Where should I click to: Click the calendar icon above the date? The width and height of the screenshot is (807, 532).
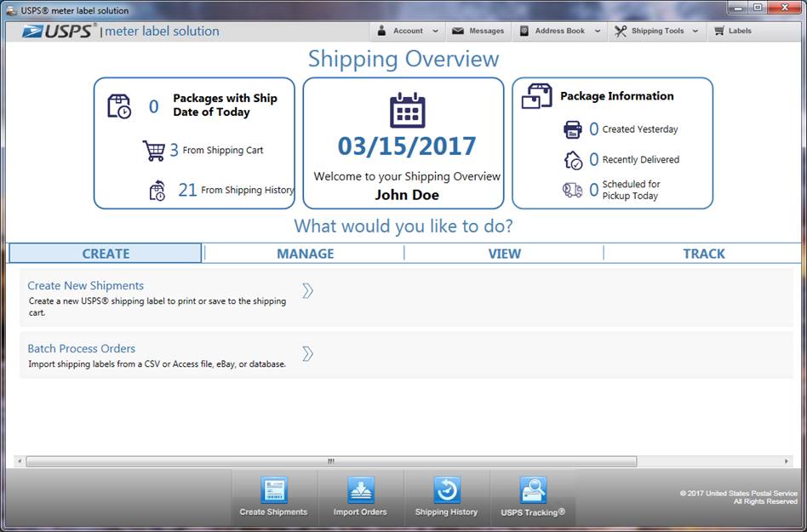point(407,110)
